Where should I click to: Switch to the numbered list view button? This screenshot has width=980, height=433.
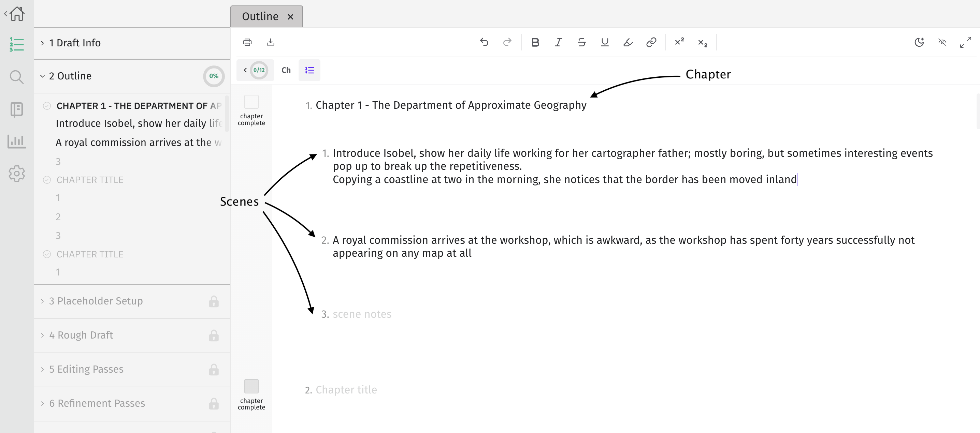(x=309, y=70)
